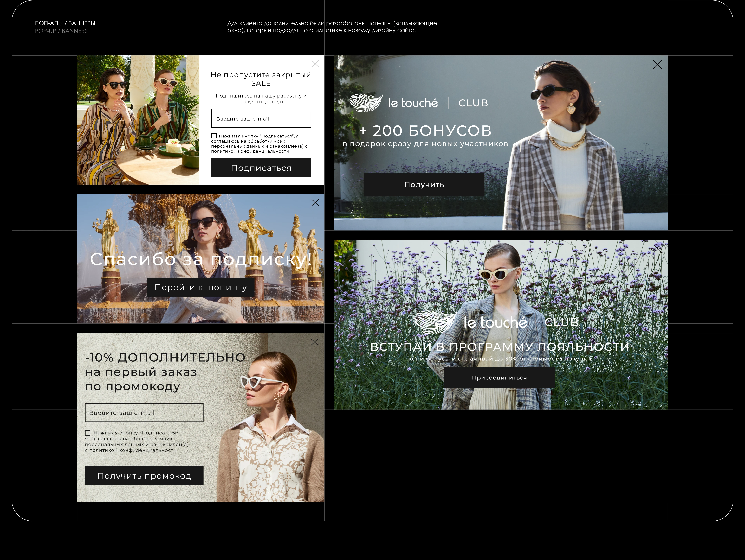Close the Спасибо за подписку banner

click(x=315, y=203)
